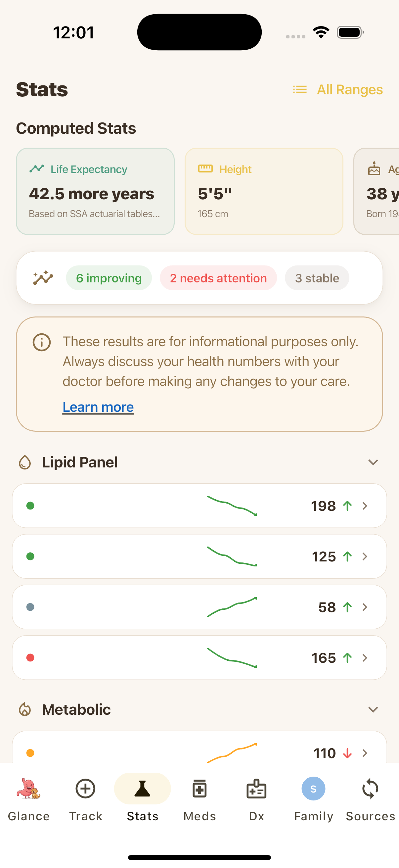Viewport: 399px width, 868px height.
Task: Open the Meds pill-bottle icon
Action: [199, 789]
